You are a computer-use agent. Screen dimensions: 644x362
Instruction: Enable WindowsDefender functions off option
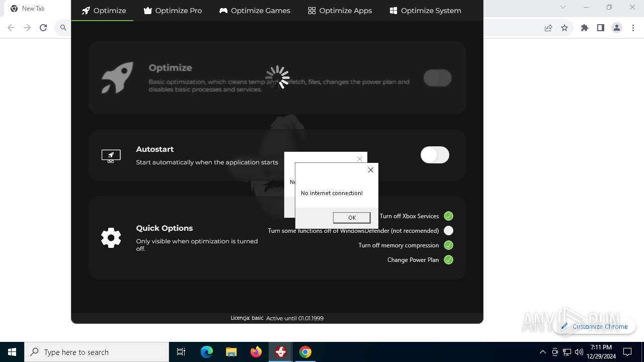click(x=448, y=231)
